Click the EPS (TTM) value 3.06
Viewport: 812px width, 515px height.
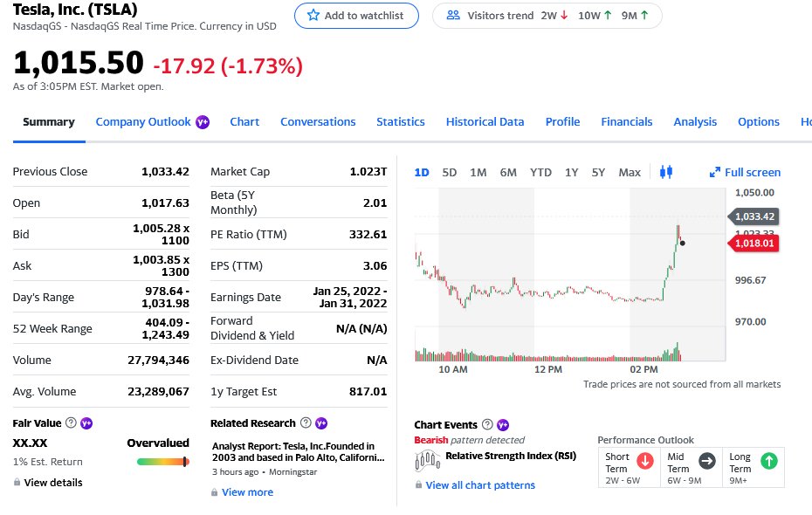click(x=375, y=266)
